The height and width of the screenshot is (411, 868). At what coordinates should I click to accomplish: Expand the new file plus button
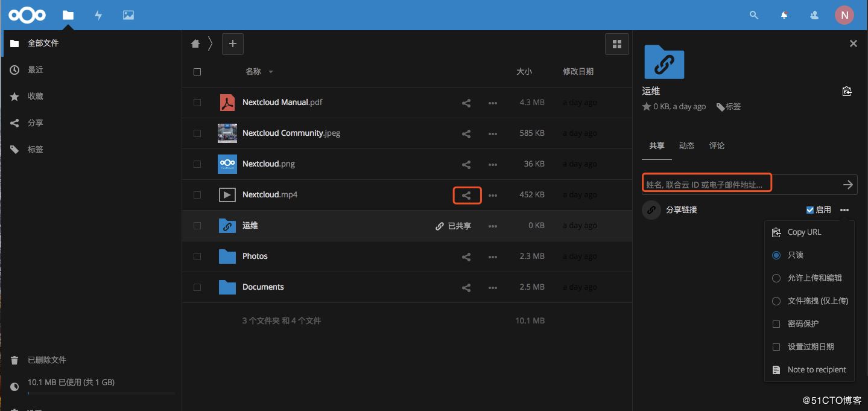pyautogui.click(x=233, y=44)
